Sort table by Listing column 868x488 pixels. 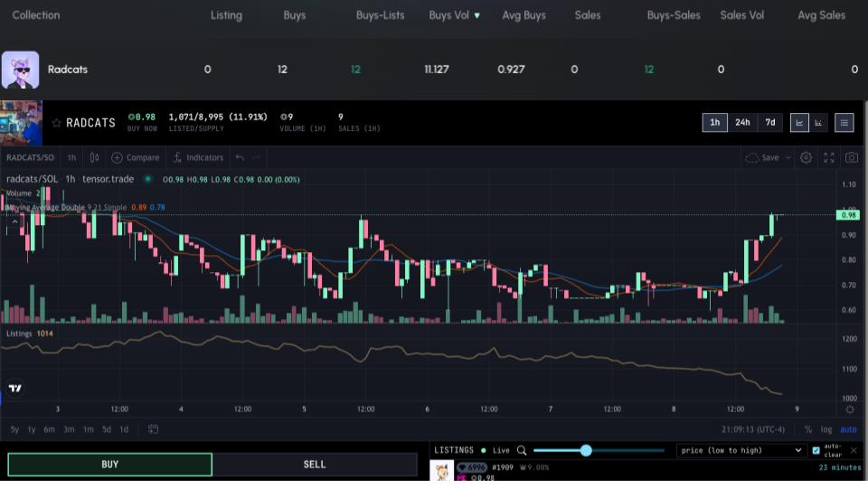(226, 15)
